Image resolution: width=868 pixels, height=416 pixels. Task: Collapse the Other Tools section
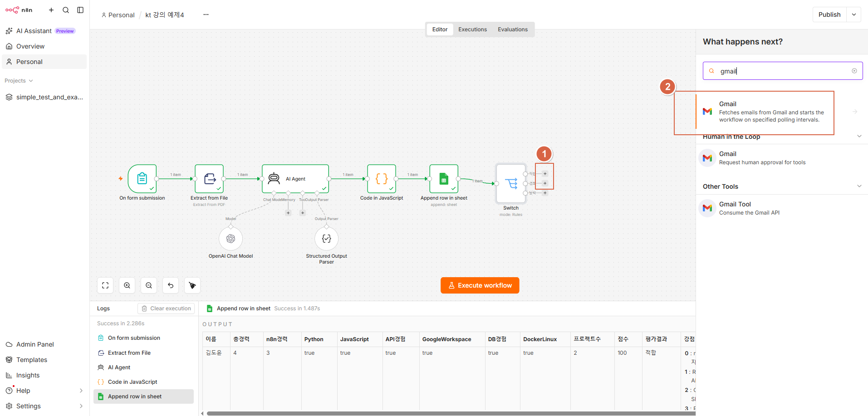(x=859, y=186)
